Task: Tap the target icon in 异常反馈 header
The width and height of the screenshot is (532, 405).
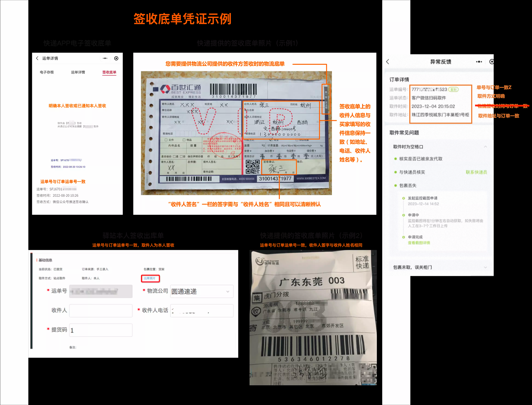Action: [492, 62]
